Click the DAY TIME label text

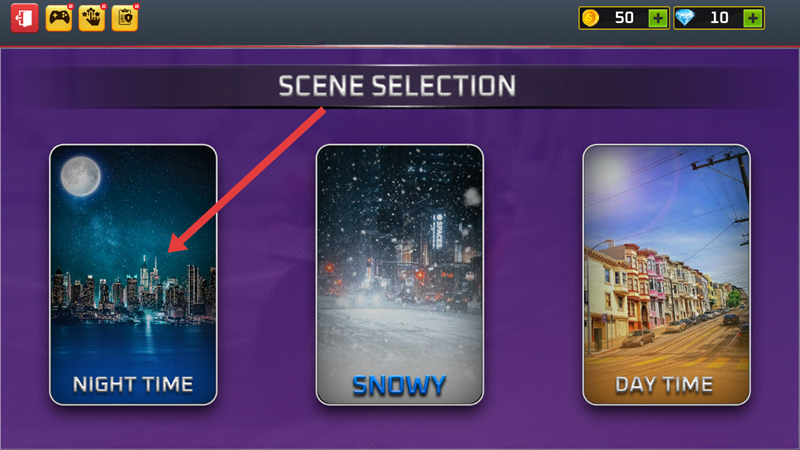click(664, 384)
